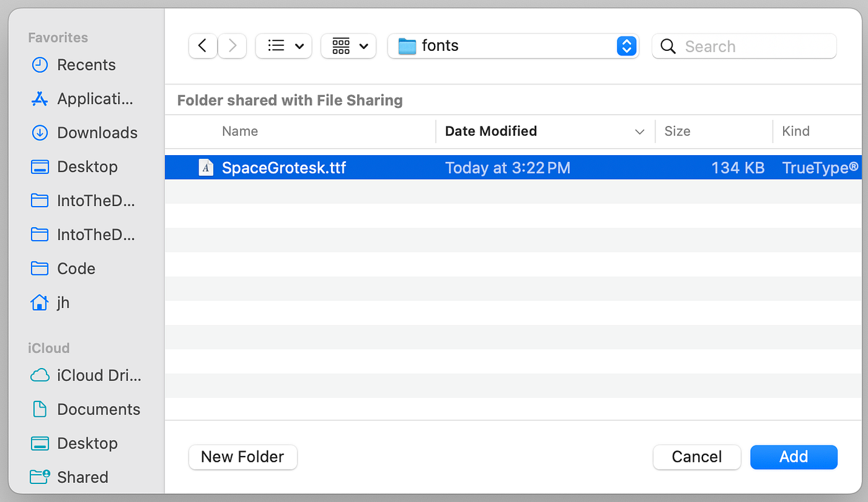The width and height of the screenshot is (868, 502).
Task: Select the jh home folder
Action: click(63, 303)
